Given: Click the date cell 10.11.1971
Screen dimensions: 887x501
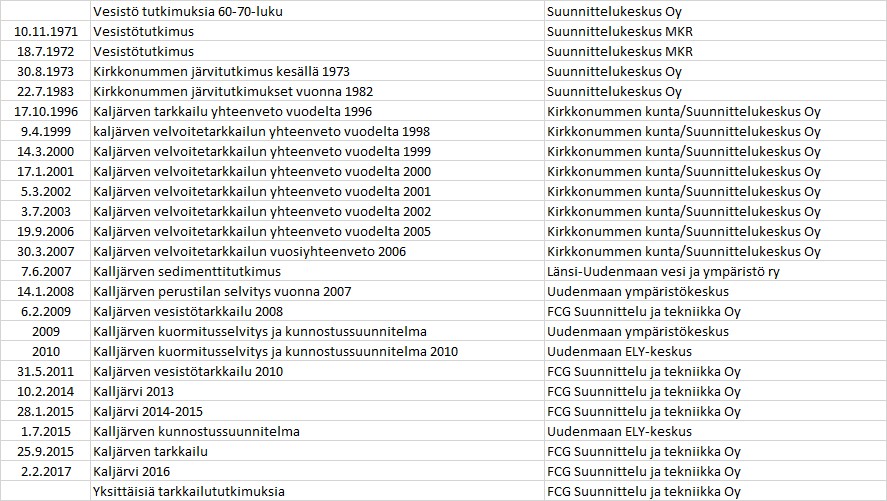Looking at the screenshot, I should coord(46,31).
